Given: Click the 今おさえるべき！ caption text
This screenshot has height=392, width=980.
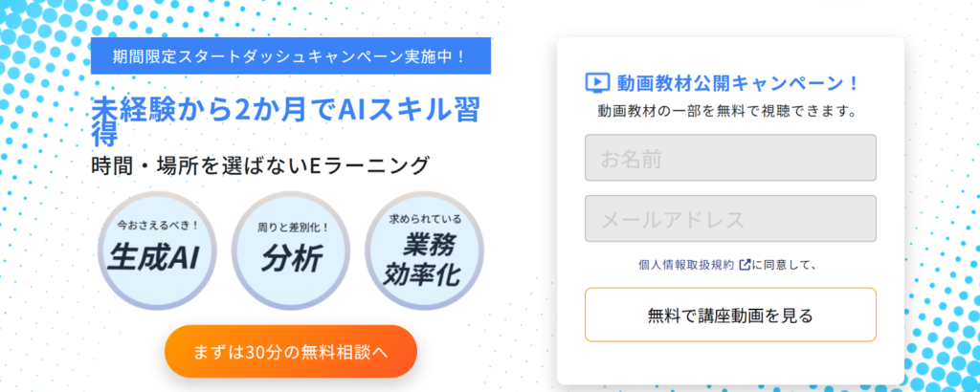Looking at the screenshot, I should click(x=157, y=226).
